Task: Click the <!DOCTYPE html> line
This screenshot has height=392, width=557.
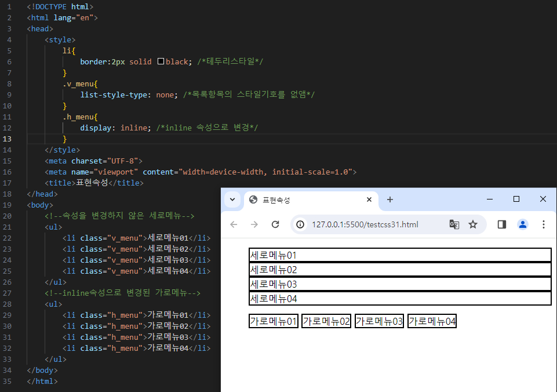Action: [60, 7]
